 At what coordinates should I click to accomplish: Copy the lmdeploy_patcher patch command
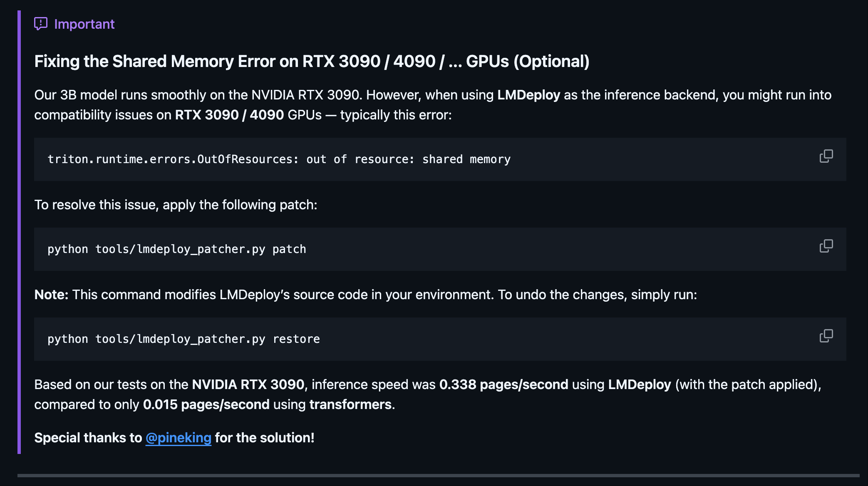[826, 246]
